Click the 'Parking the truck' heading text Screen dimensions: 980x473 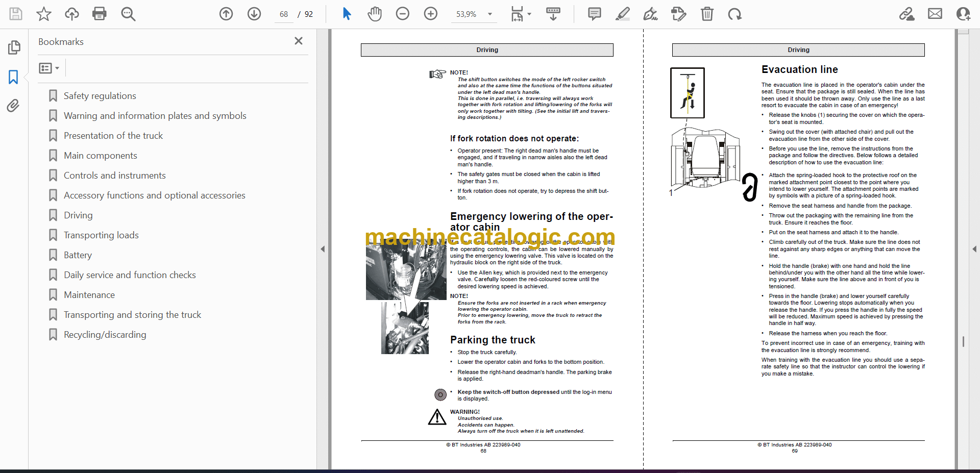pyautogui.click(x=493, y=340)
